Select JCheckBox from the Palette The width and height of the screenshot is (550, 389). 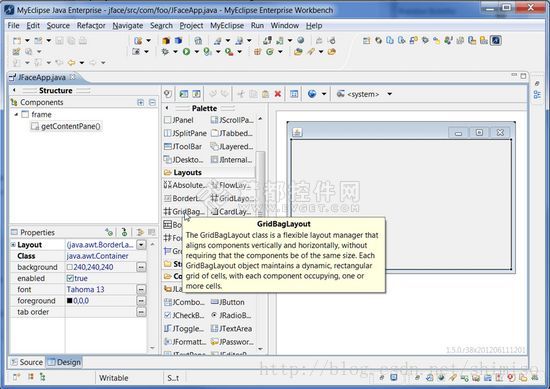click(x=184, y=315)
